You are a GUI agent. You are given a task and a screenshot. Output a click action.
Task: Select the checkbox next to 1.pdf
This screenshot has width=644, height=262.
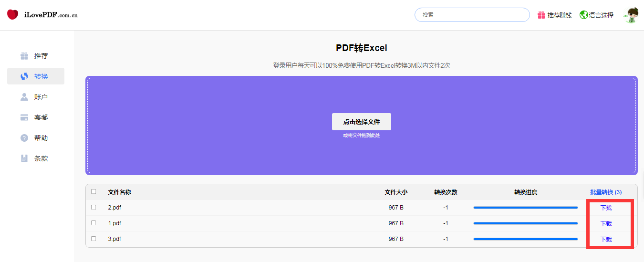93,223
